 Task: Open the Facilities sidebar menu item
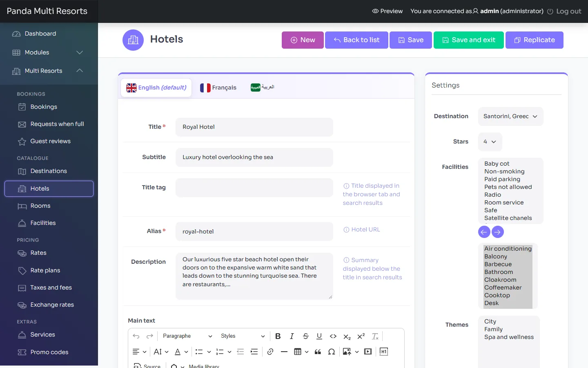[49, 223]
